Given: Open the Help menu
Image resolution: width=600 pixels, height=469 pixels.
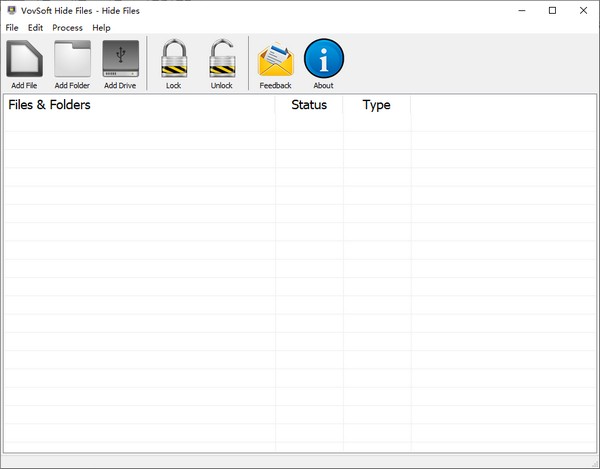Looking at the screenshot, I should (101, 28).
